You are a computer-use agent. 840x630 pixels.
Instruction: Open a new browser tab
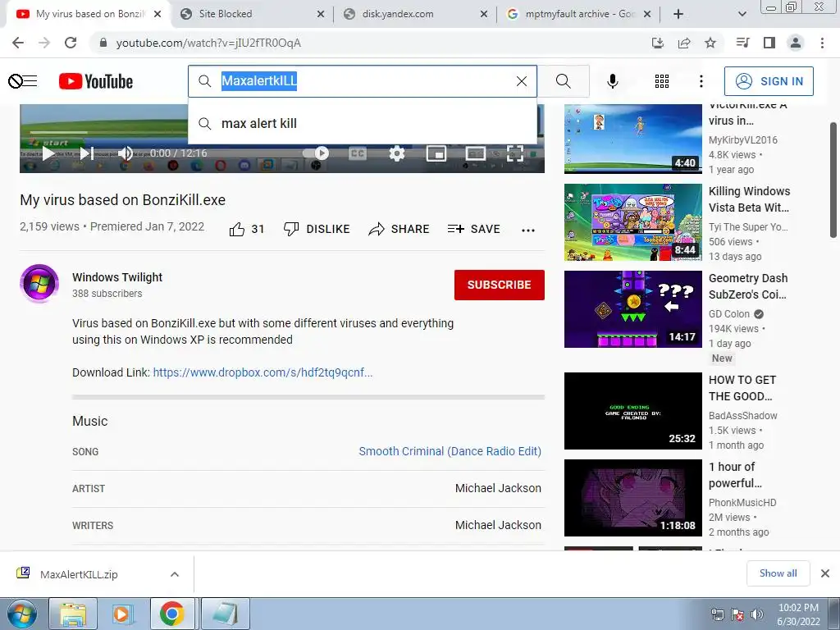(678, 14)
